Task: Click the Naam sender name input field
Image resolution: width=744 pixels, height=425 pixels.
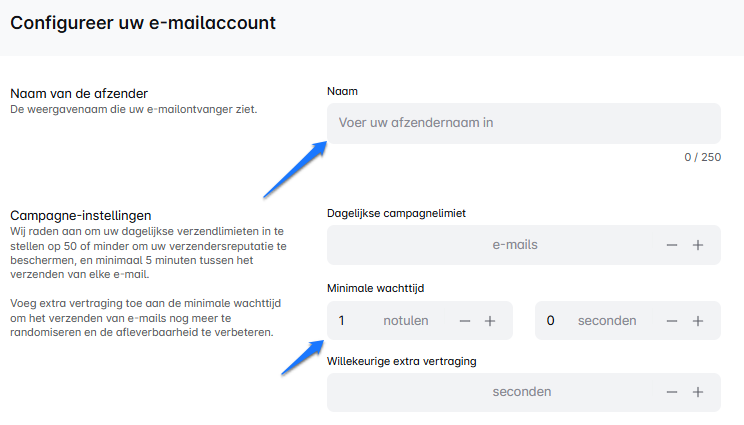Action: (x=523, y=123)
